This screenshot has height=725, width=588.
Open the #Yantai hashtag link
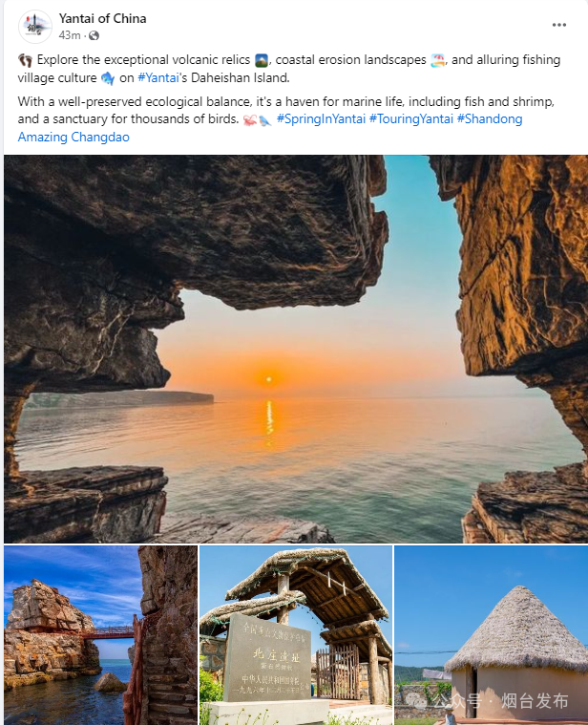pos(158,77)
